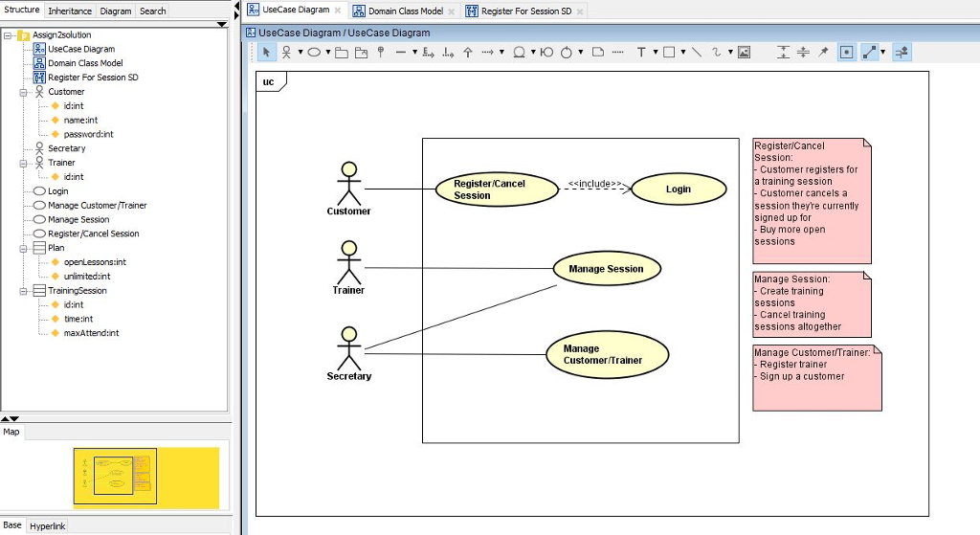
Task: Open the UseCase tool dropdown arrow
Action: [328, 53]
